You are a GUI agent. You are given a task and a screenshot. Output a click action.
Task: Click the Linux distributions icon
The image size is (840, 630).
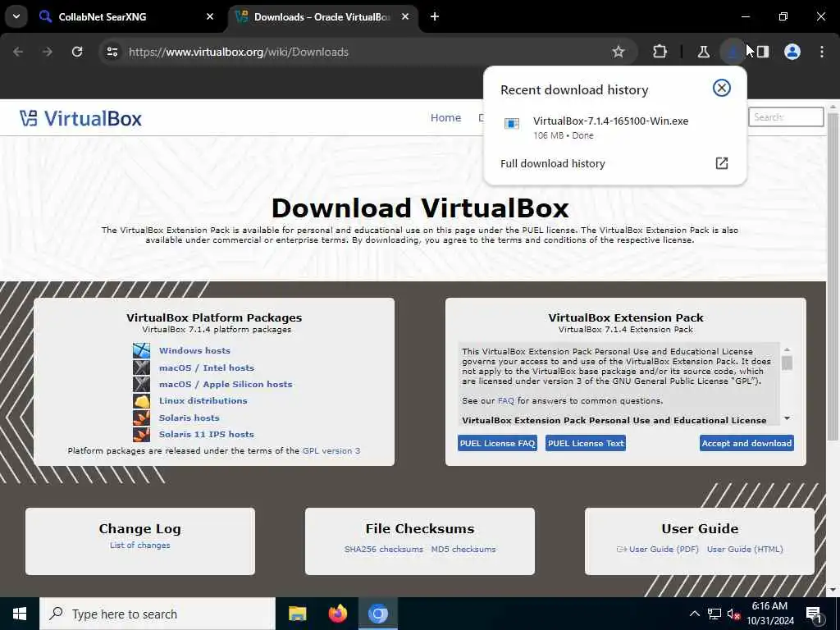(141, 400)
